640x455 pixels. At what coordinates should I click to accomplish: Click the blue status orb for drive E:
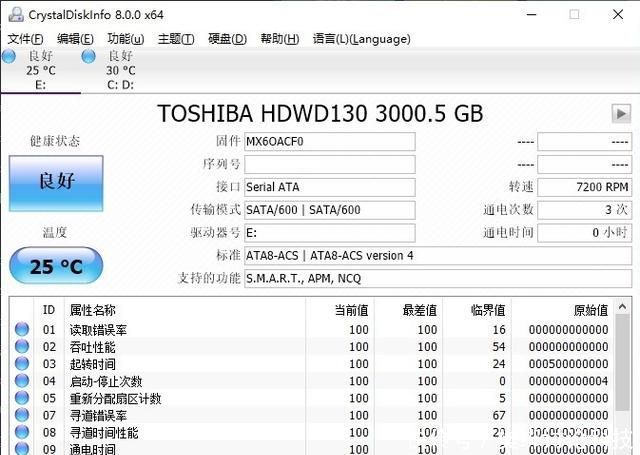tap(9, 56)
